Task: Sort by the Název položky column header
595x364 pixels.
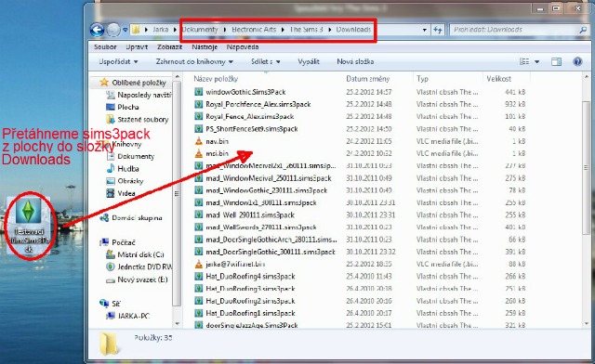Action: pos(216,79)
